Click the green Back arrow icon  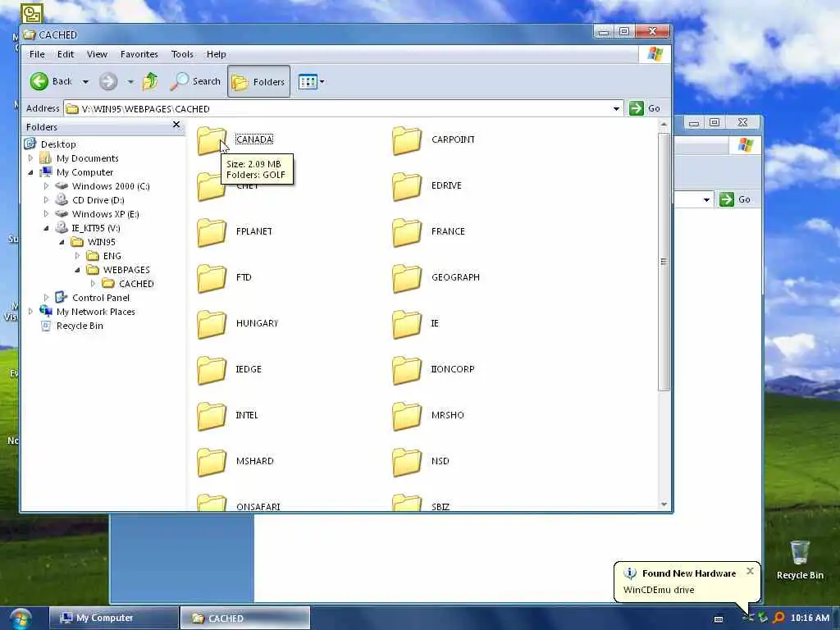[39, 81]
